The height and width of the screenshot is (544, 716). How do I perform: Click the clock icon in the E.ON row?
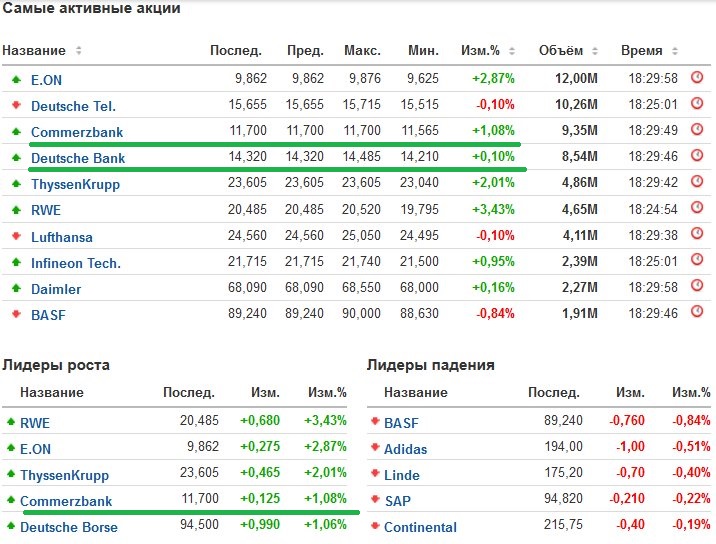[697, 78]
